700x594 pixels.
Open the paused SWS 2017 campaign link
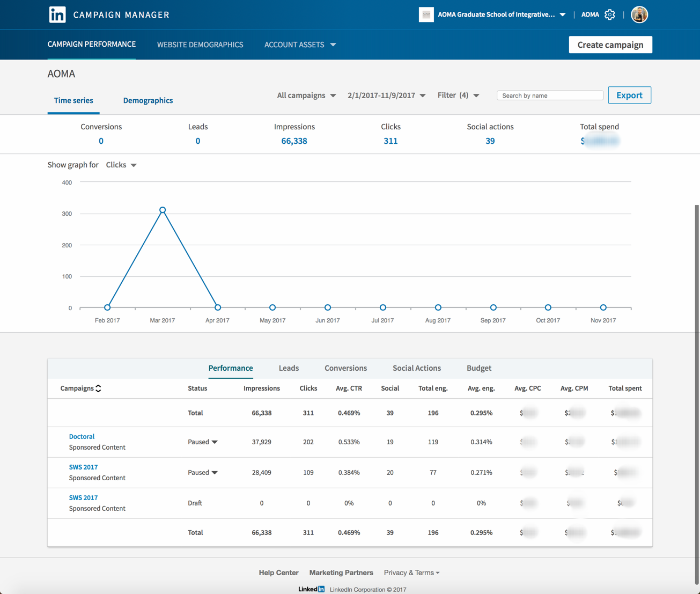point(83,467)
